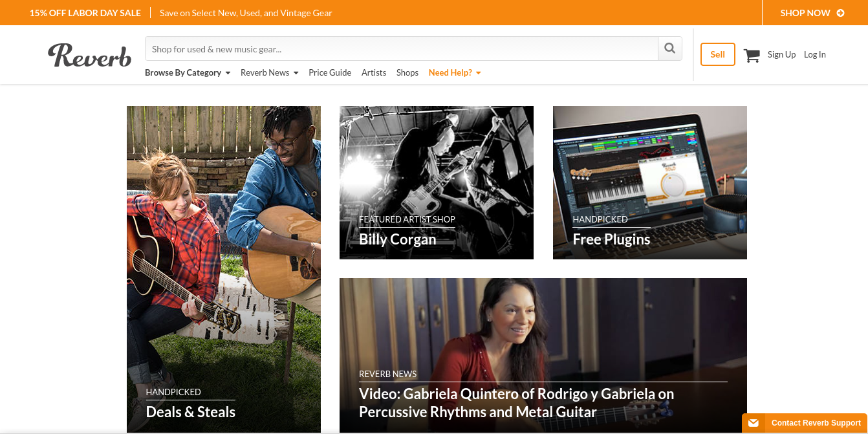Click the Sign Up link
This screenshot has width=868, height=434.
pos(781,54)
